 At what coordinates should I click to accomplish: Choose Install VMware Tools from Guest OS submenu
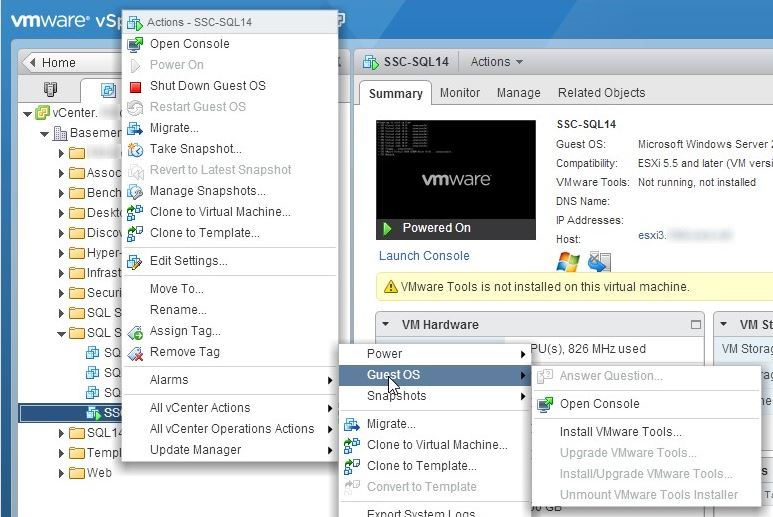click(x=621, y=432)
